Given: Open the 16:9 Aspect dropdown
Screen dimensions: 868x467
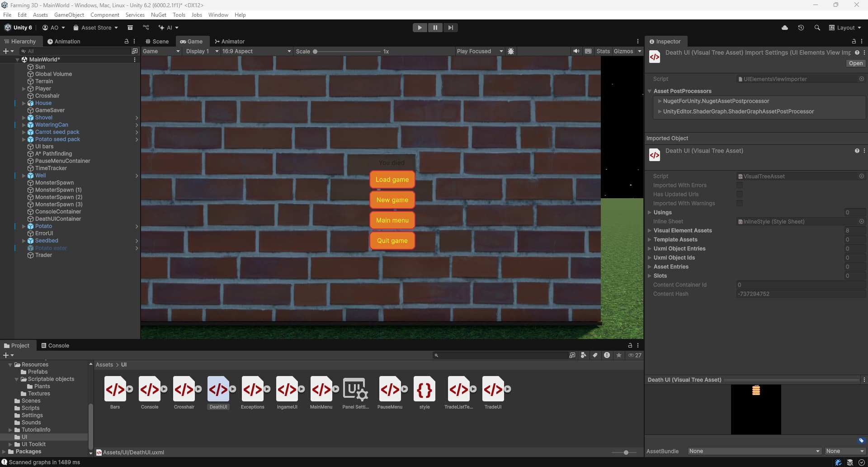Looking at the screenshot, I should click(x=255, y=51).
